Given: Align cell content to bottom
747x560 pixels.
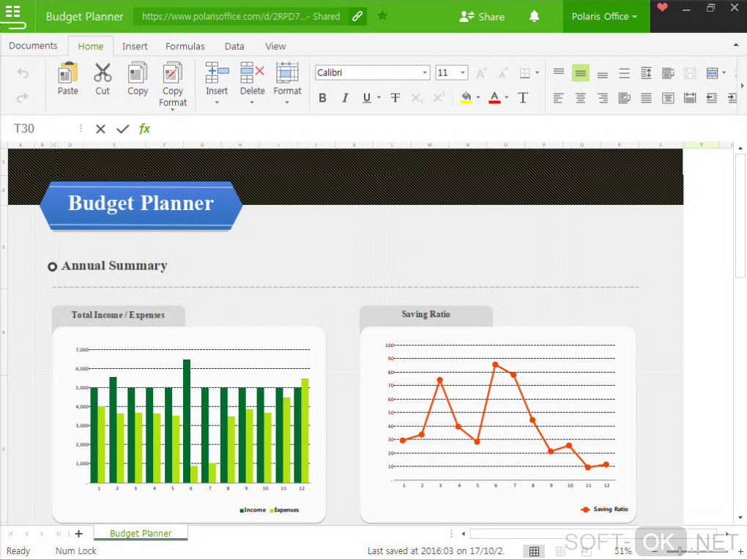Looking at the screenshot, I should pos(602,73).
